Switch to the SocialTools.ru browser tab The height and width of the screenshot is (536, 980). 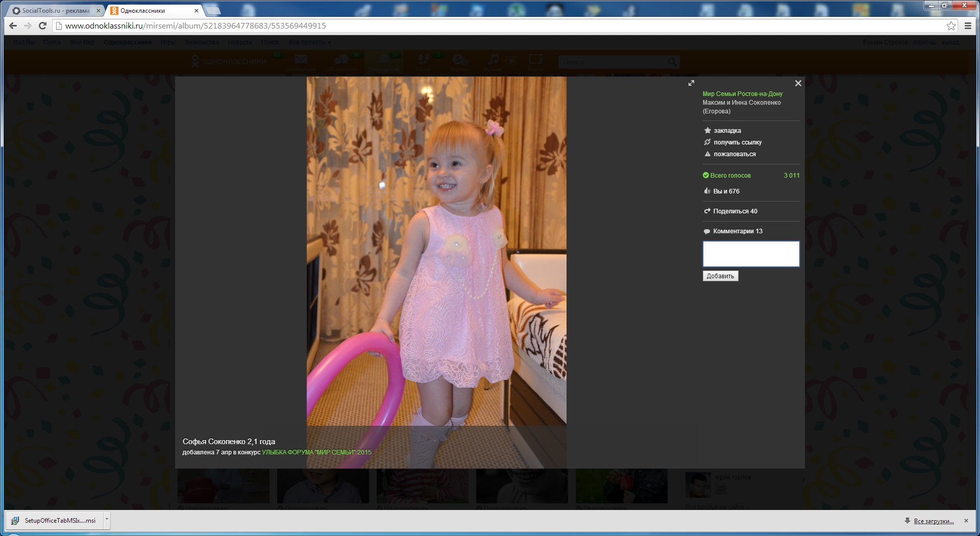click(x=55, y=10)
